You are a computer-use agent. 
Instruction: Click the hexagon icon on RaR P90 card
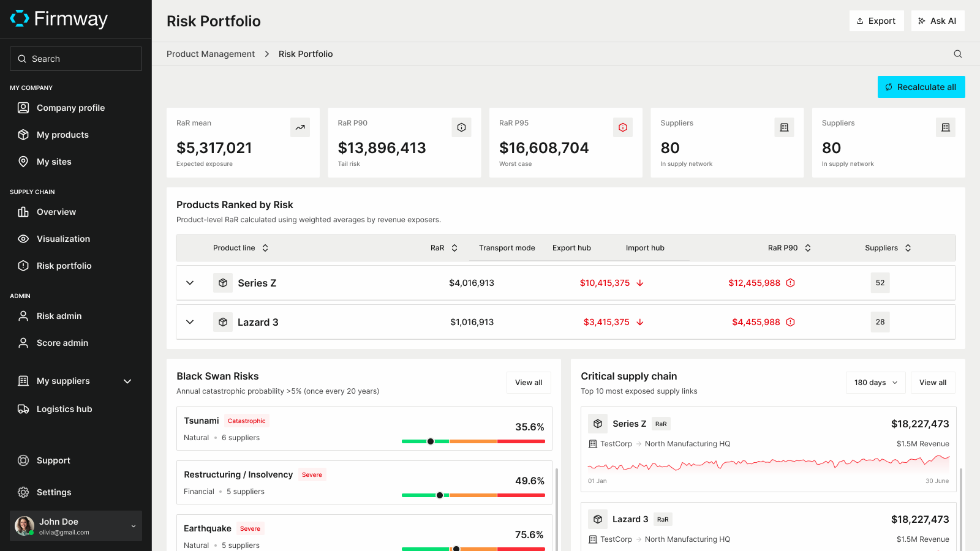[x=461, y=127]
